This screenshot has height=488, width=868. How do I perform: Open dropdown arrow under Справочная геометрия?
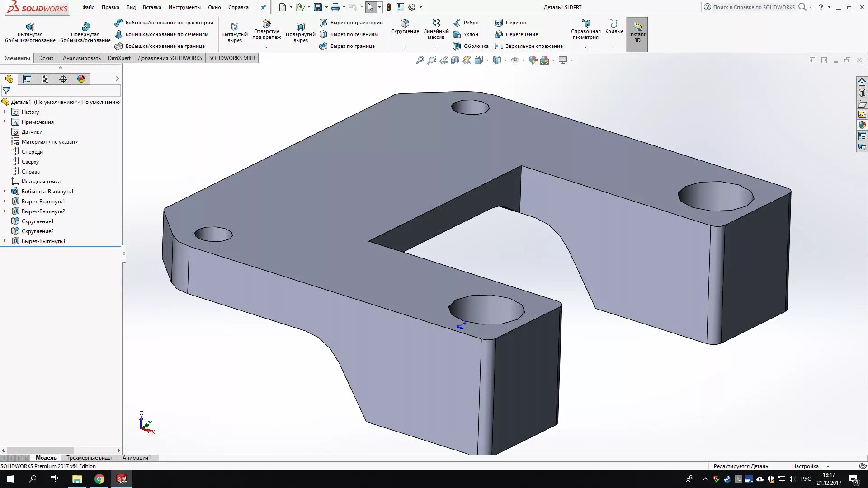pos(585,47)
